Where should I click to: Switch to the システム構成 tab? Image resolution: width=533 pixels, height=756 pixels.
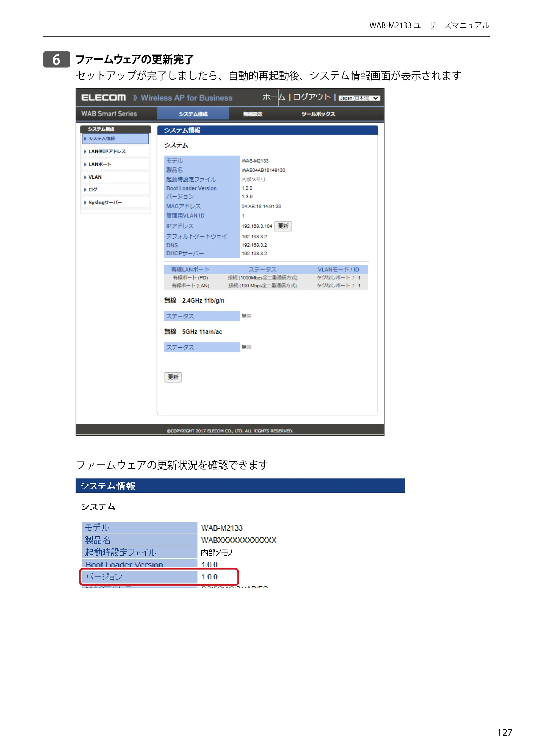193,114
